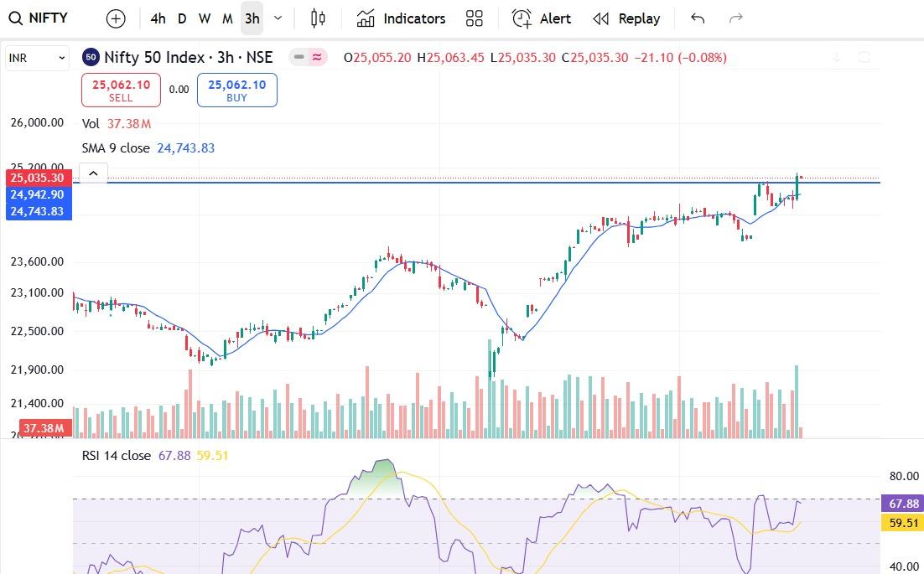Switch to the W weekly timeframe

[205, 18]
